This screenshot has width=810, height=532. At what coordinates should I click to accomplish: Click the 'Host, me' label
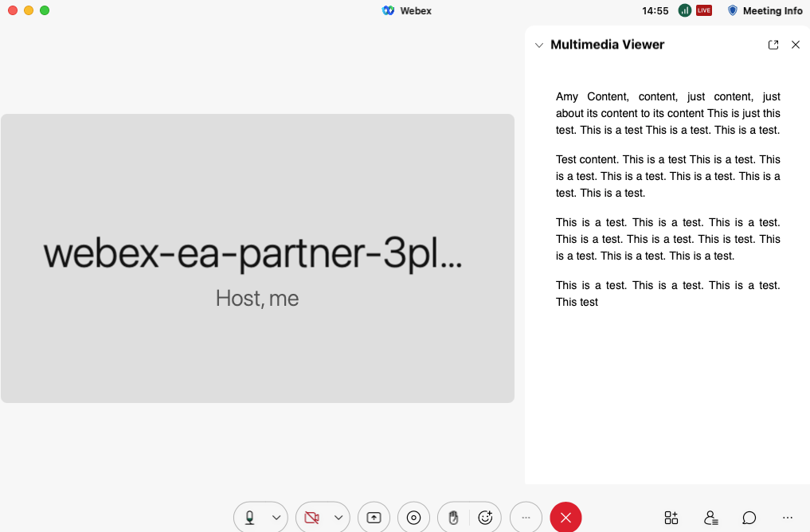tap(257, 298)
